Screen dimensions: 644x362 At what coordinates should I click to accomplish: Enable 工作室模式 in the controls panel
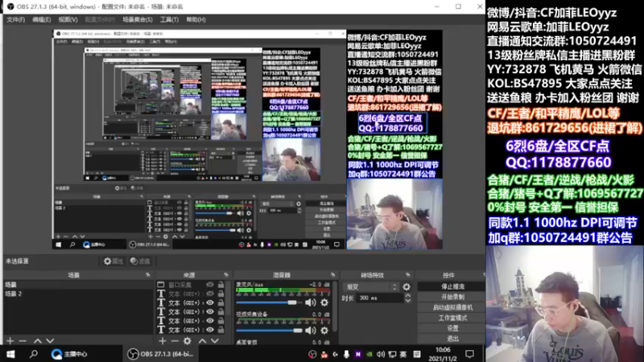pos(452,318)
